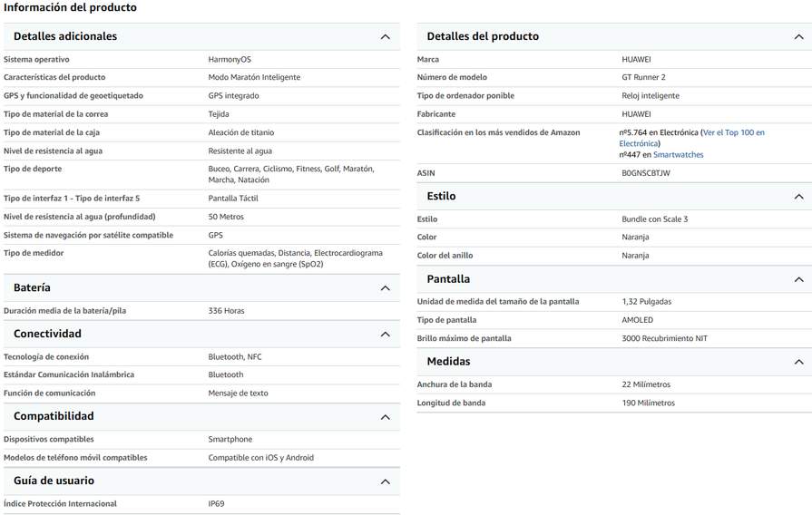This screenshot has height=515, width=812.
Task: Click the Detalles del producto heading
Action: point(483,36)
